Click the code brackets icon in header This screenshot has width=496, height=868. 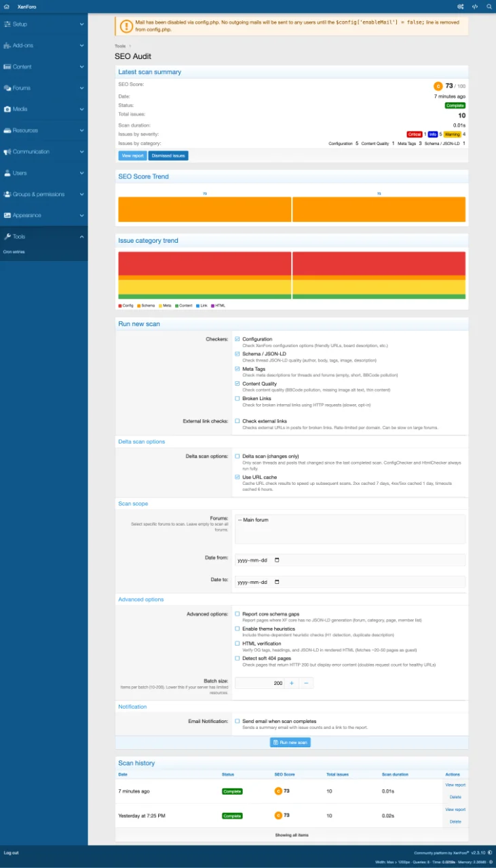pos(475,6)
